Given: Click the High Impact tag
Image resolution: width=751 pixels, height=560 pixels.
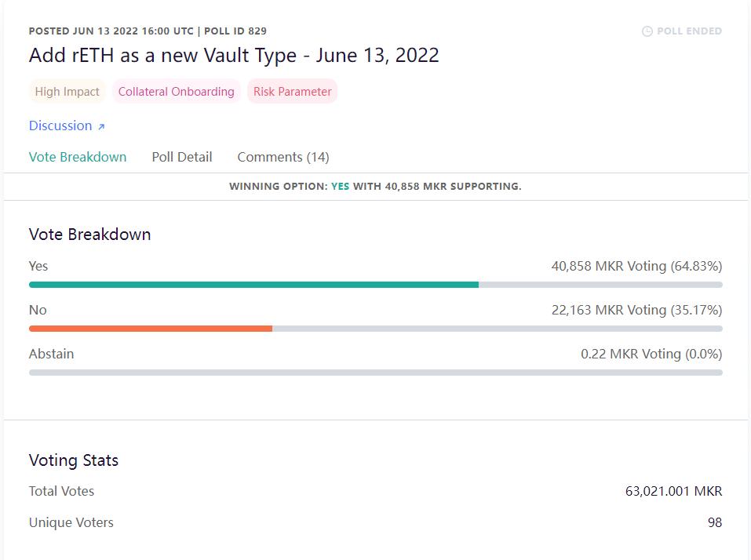Looking at the screenshot, I should (x=67, y=92).
